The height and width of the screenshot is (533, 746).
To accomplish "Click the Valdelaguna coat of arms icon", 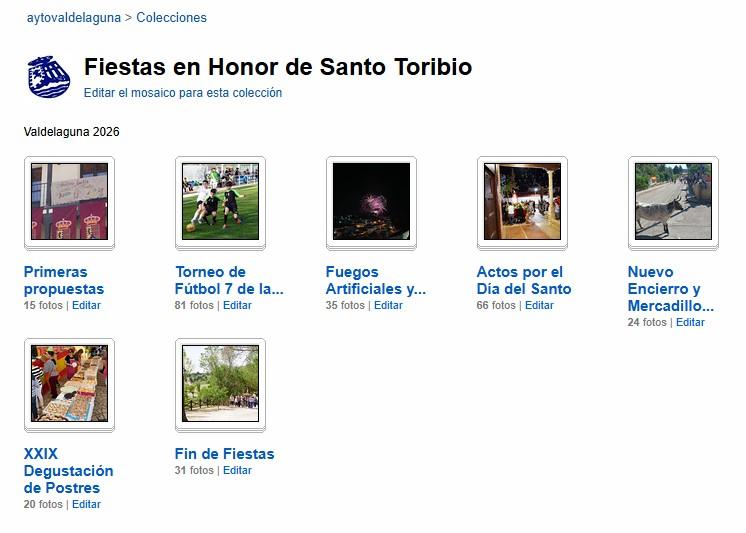I will click(49, 77).
